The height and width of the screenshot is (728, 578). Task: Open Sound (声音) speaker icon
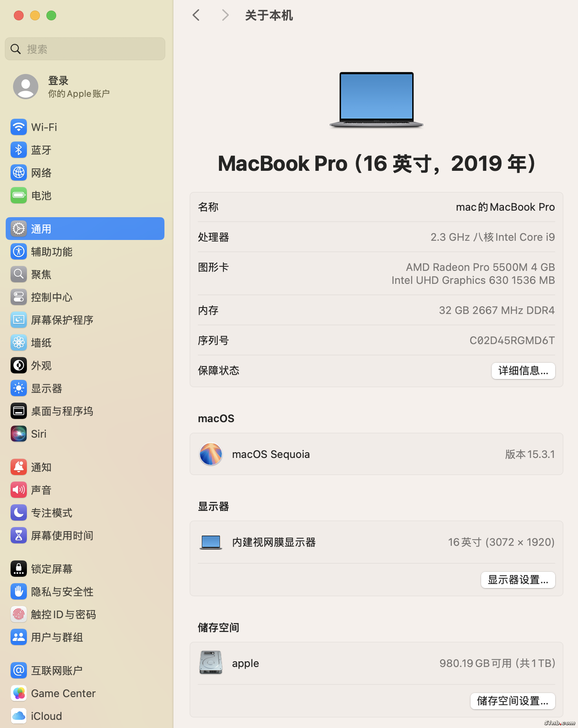click(x=19, y=490)
